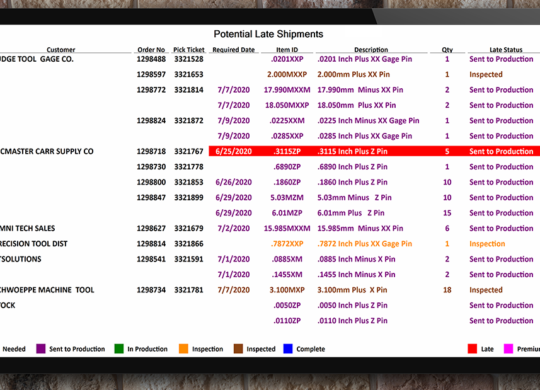Image resolution: width=540 pixels, height=390 pixels.
Task: Click the orange Inspection legend swatch
Action: click(184, 349)
